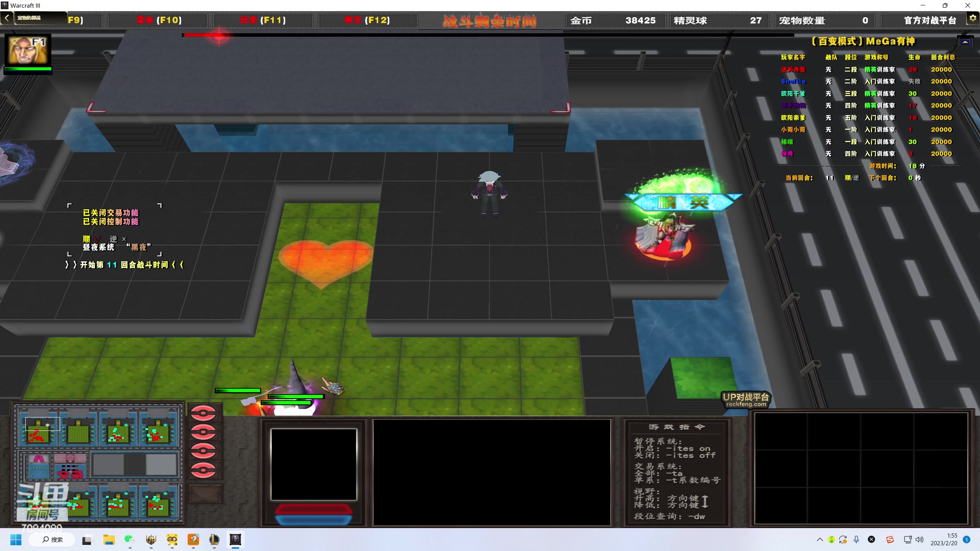Screen dimensions: 980x551
Task: Click the Windows Start button
Action: [x=16, y=540]
